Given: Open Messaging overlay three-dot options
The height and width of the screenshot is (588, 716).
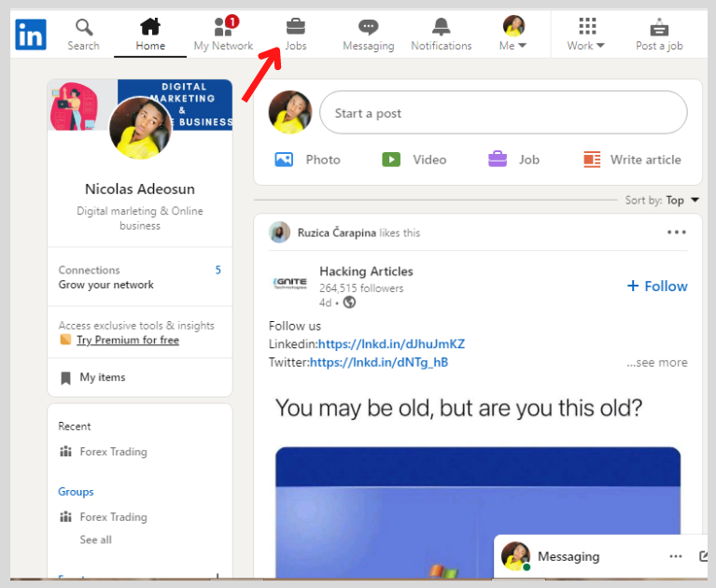Looking at the screenshot, I should point(676,556).
